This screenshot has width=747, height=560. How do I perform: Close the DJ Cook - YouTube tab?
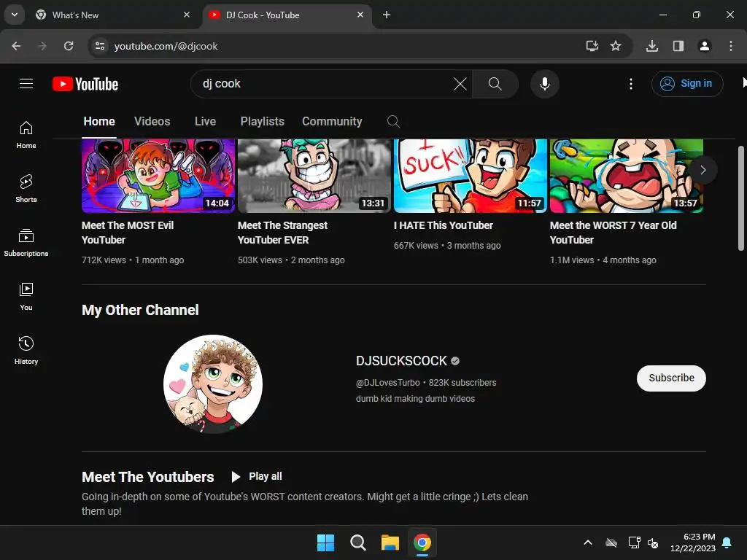360,15
